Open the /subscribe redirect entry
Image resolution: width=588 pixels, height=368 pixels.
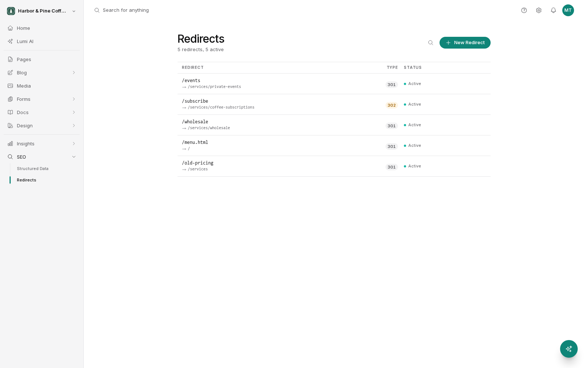pos(334,105)
